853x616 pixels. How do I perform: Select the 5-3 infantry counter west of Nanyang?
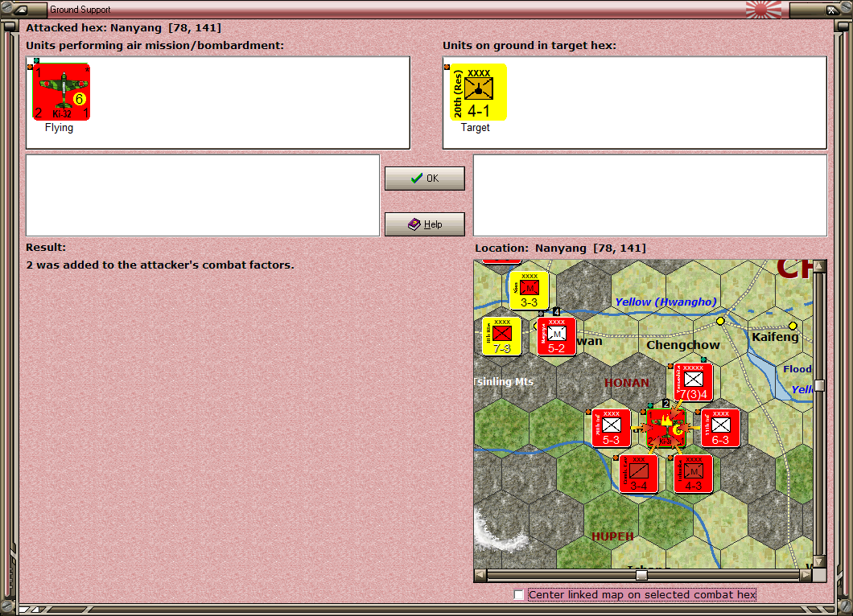[x=612, y=429]
